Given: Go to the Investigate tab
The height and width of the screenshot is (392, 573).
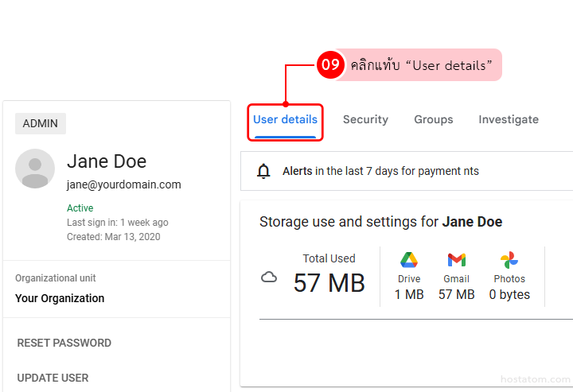Looking at the screenshot, I should click(509, 120).
